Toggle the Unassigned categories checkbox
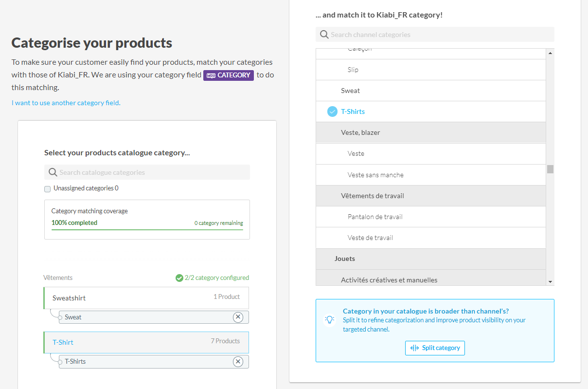The image size is (588, 389). (x=47, y=189)
